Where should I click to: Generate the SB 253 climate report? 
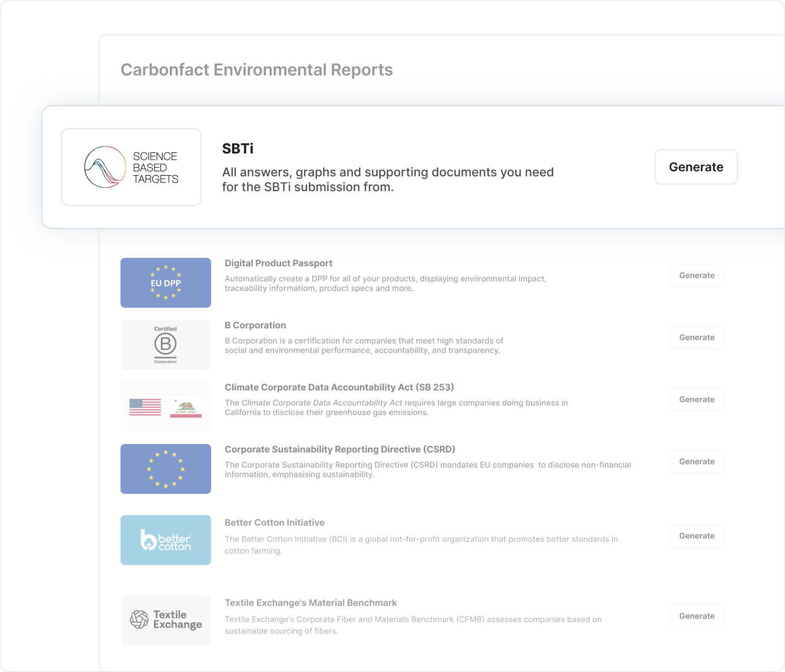click(696, 399)
